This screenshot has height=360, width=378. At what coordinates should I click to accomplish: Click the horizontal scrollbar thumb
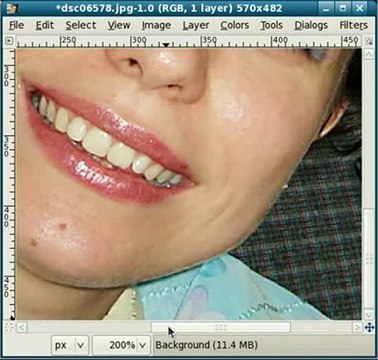click(221, 327)
